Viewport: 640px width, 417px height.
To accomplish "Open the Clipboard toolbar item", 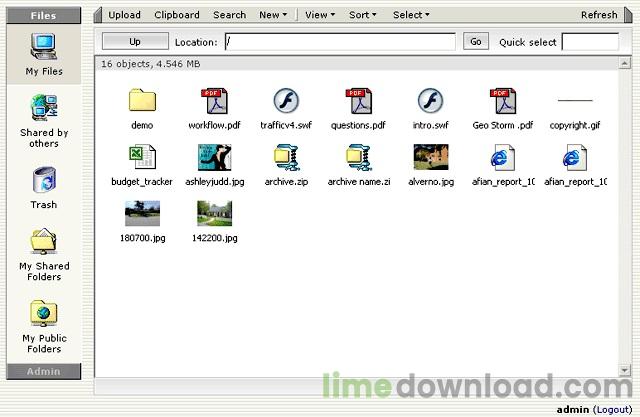I will coord(177,15).
